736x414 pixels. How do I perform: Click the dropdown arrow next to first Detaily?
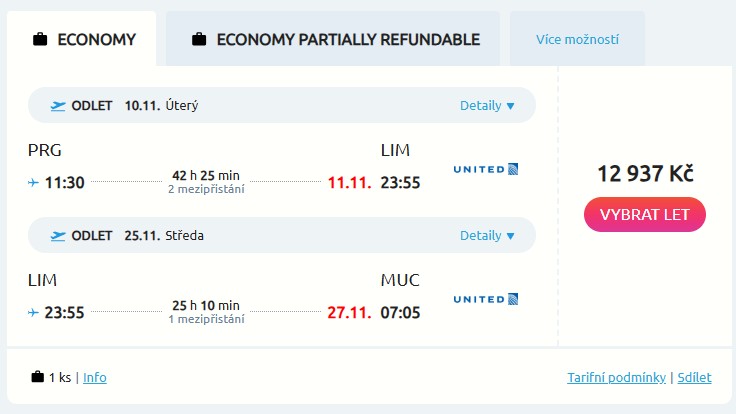tap(511, 106)
